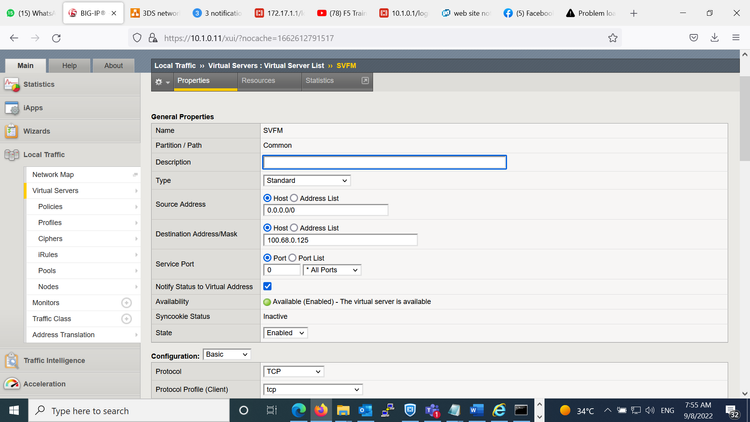Open Firefox from the Windows taskbar
The height and width of the screenshot is (422, 750).
pyautogui.click(x=320, y=410)
